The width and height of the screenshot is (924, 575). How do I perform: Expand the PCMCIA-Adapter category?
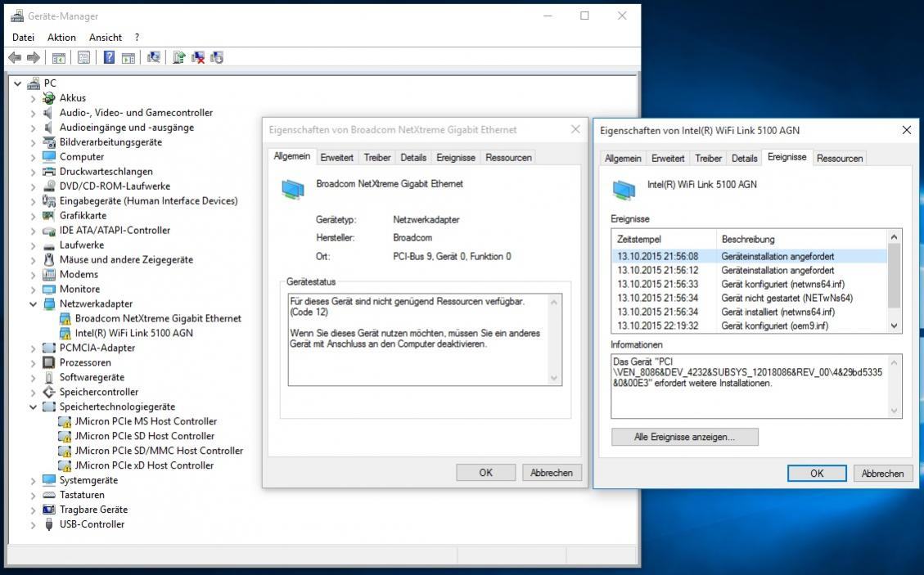tap(33, 348)
